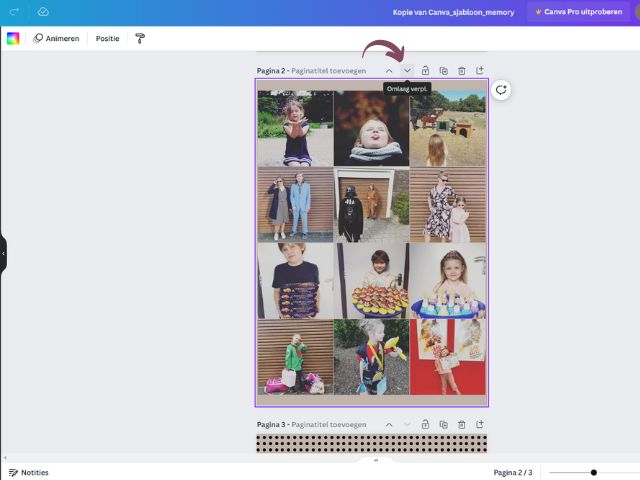
Task: Click the cloud save status icon
Action: coord(43,12)
